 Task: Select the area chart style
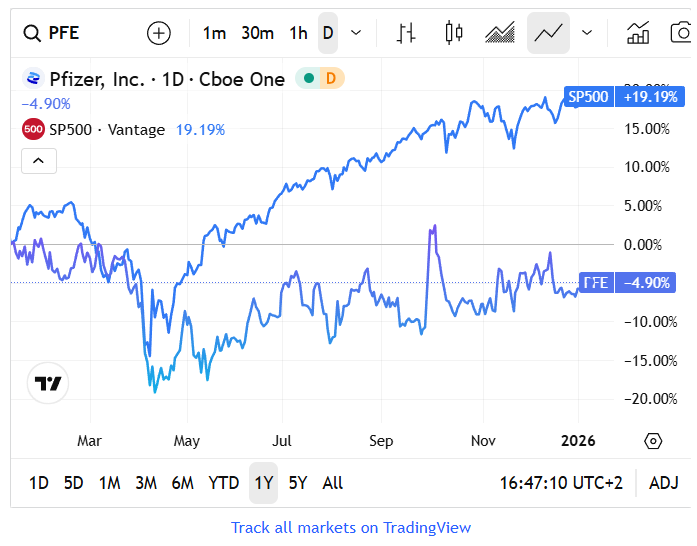pos(500,33)
